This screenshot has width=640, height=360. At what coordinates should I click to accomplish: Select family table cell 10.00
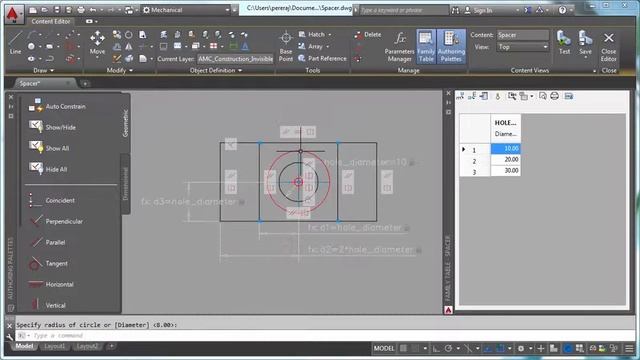pos(505,149)
